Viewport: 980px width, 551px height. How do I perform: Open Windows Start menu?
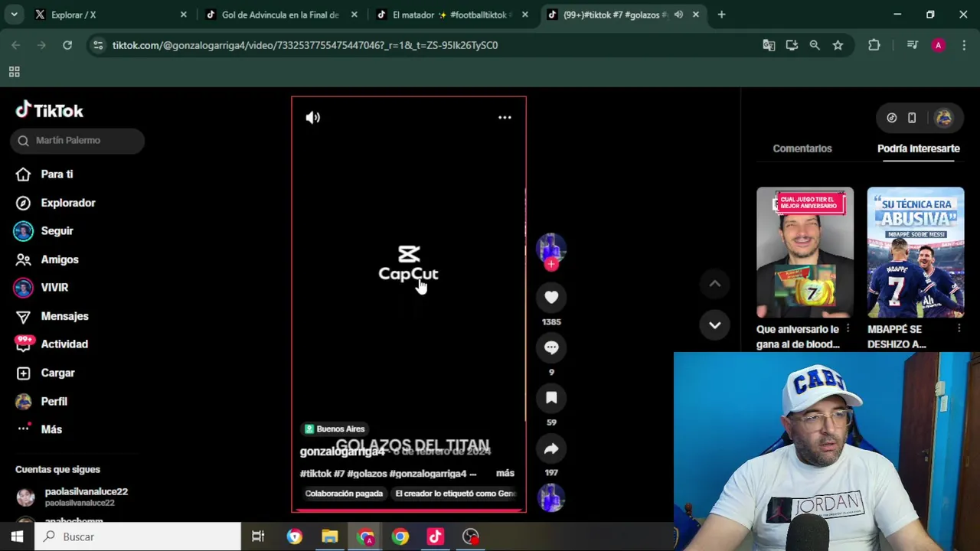pyautogui.click(x=17, y=536)
